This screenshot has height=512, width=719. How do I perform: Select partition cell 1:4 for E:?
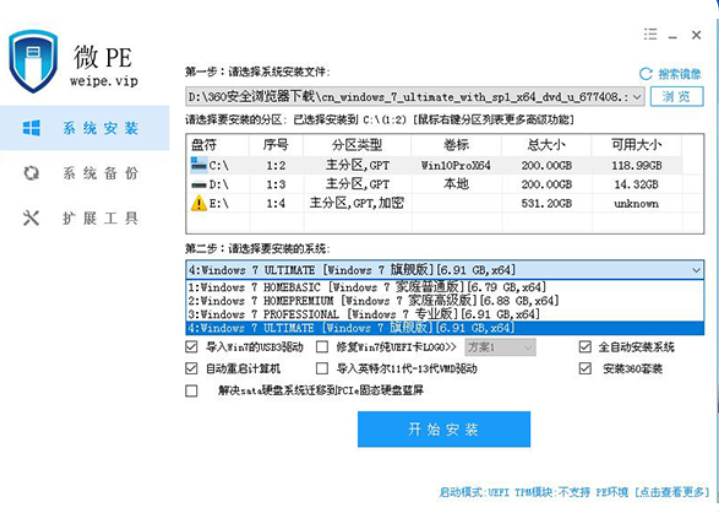[276, 203]
